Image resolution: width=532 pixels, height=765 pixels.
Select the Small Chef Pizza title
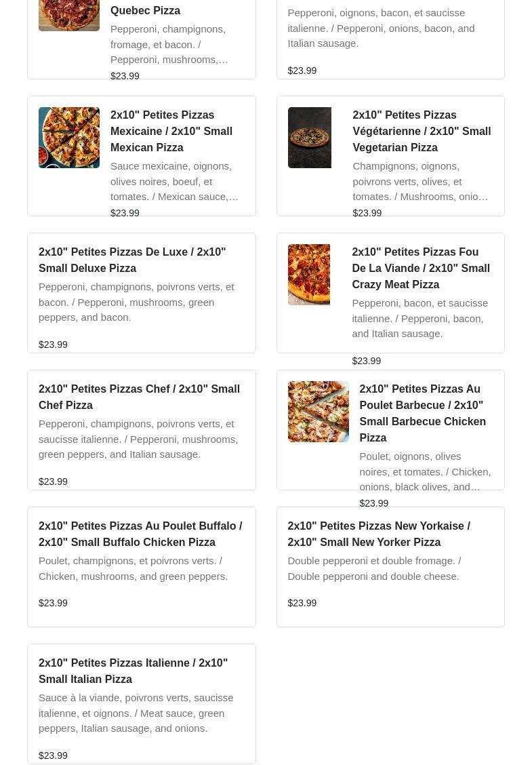coord(139,397)
